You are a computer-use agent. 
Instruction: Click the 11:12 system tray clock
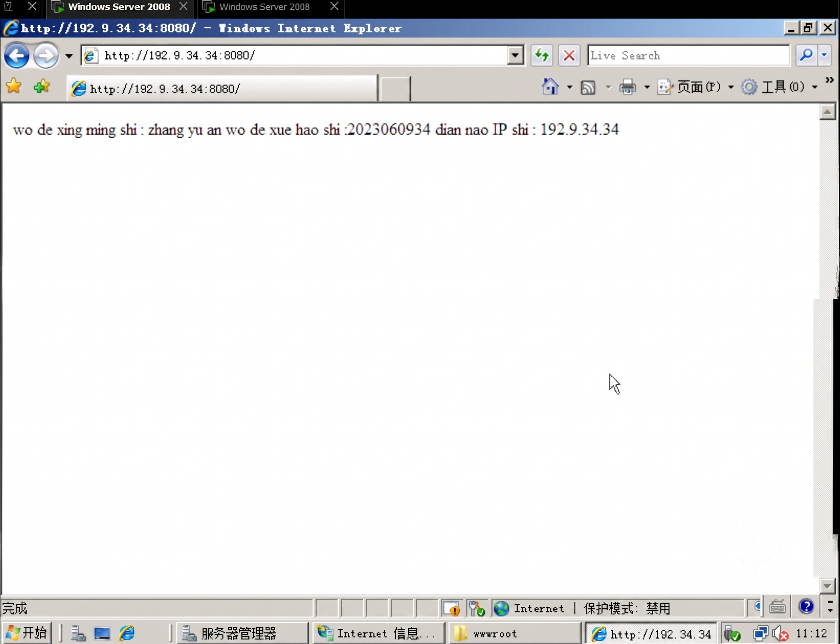pyautogui.click(x=812, y=633)
